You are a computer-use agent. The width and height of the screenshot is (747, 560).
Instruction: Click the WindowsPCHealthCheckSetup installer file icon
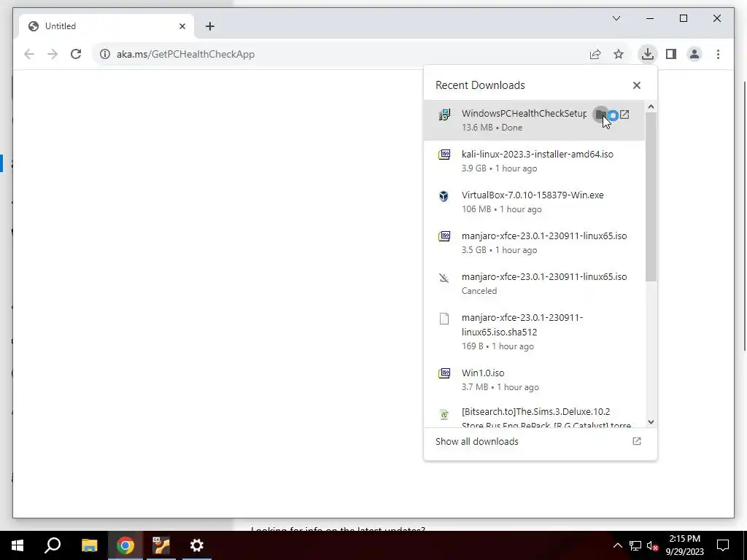click(444, 114)
